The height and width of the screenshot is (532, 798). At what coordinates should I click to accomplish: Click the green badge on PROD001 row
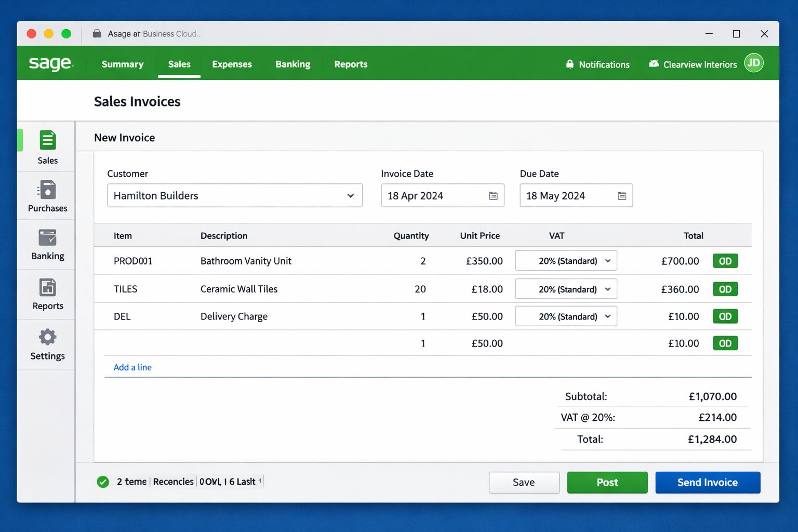point(725,261)
